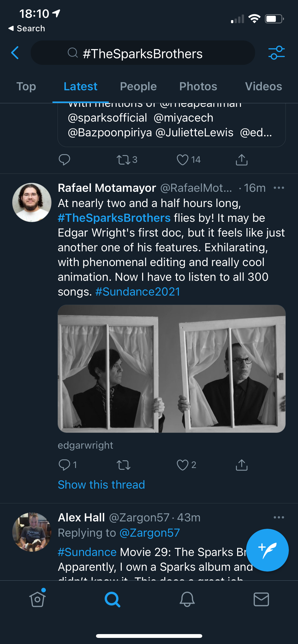Tap the back arrow beside search bar
The width and height of the screenshot is (298, 644).
(15, 53)
